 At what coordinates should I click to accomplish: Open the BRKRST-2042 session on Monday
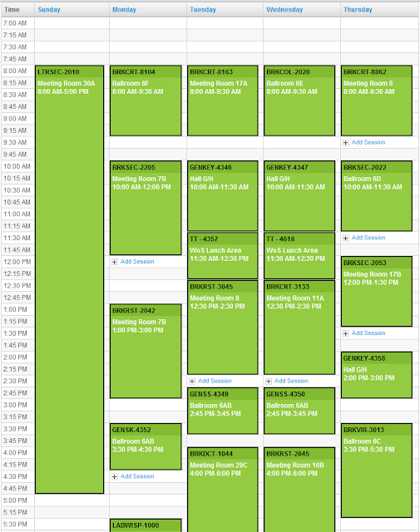[146, 351]
